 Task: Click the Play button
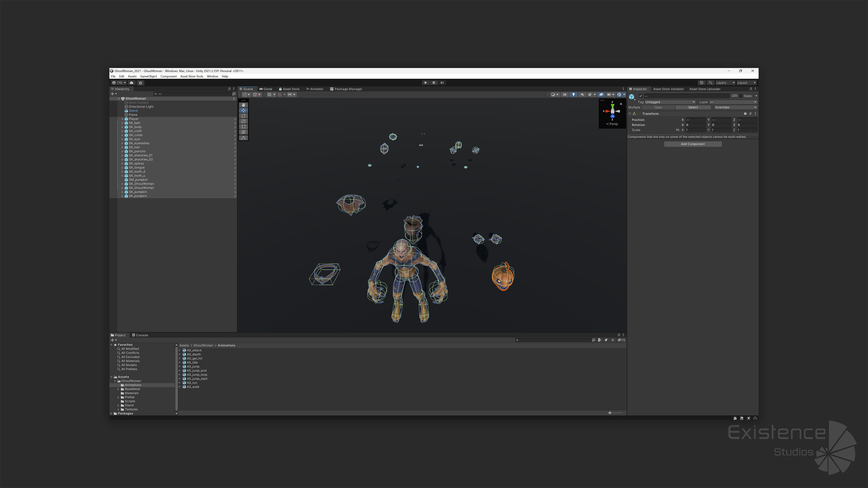[x=425, y=82]
